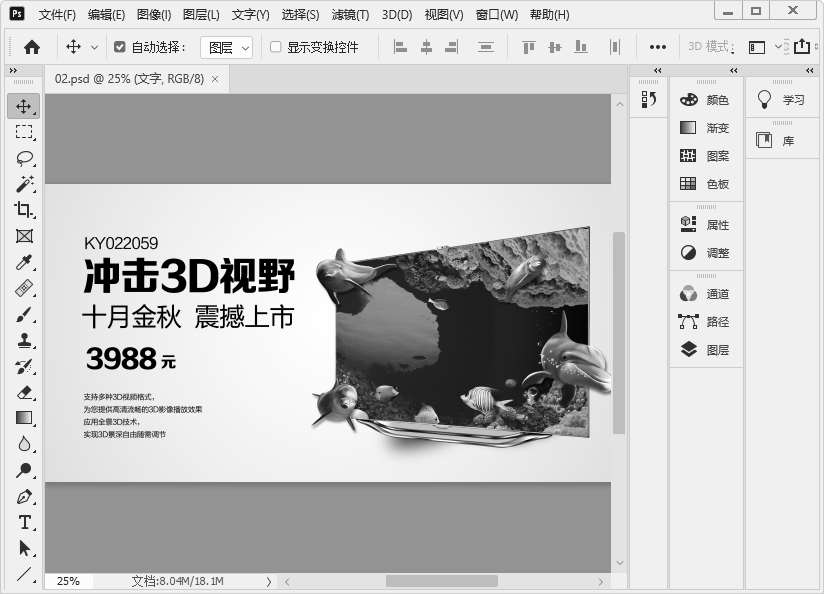
Task: Select the Horizontal Type tool
Action: pos(24,522)
